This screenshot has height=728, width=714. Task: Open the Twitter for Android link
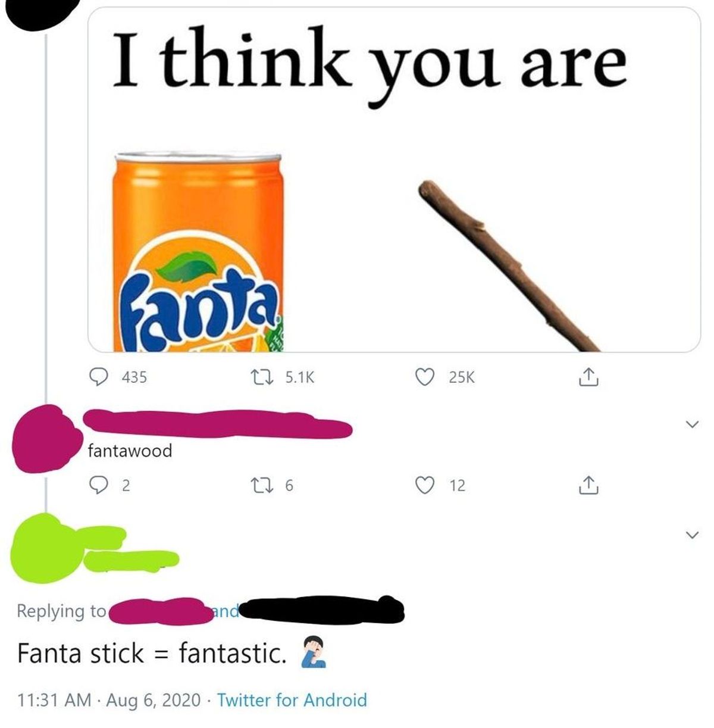[292, 700]
